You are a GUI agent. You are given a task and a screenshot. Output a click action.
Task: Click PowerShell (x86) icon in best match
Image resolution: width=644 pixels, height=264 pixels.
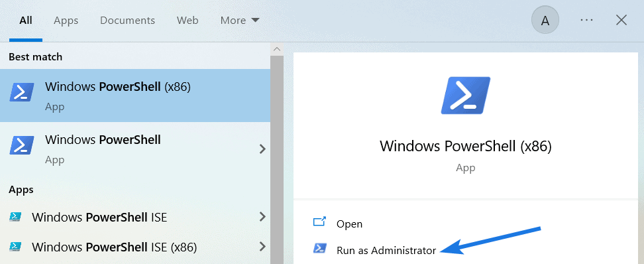[x=21, y=92]
